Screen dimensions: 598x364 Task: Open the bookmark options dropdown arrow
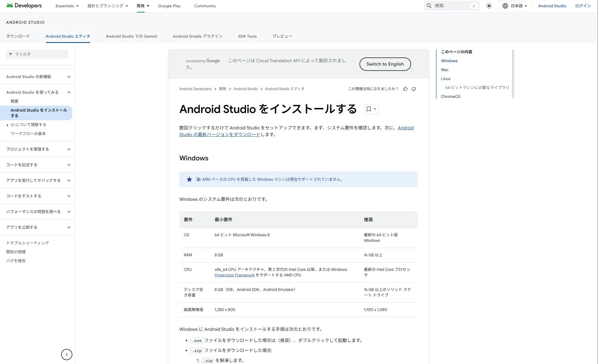point(375,109)
